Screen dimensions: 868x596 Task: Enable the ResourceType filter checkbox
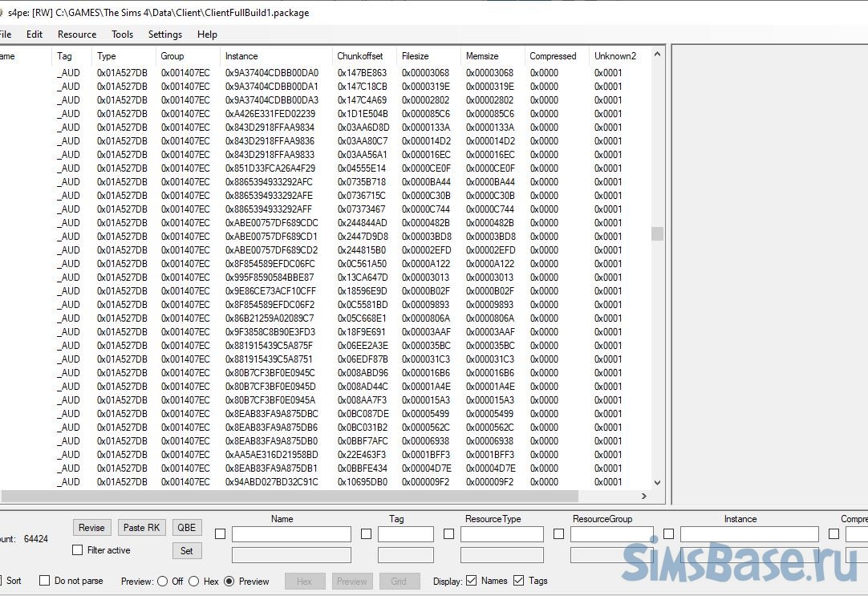pos(448,534)
